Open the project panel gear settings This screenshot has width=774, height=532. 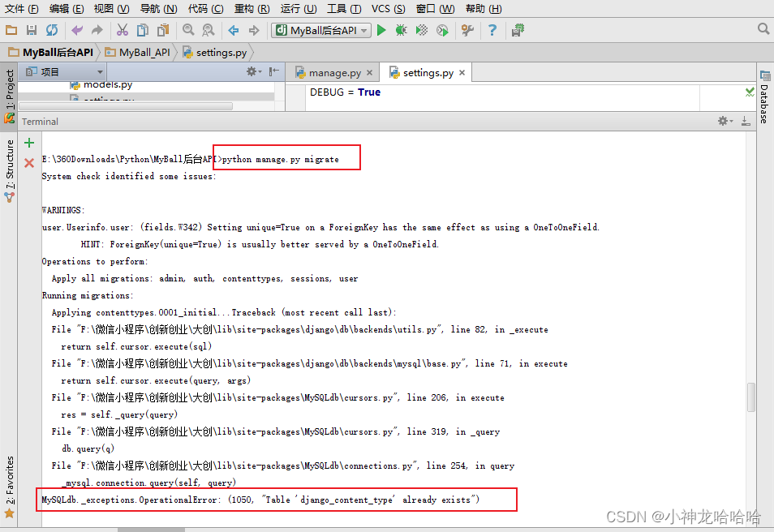tap(254, 71)
